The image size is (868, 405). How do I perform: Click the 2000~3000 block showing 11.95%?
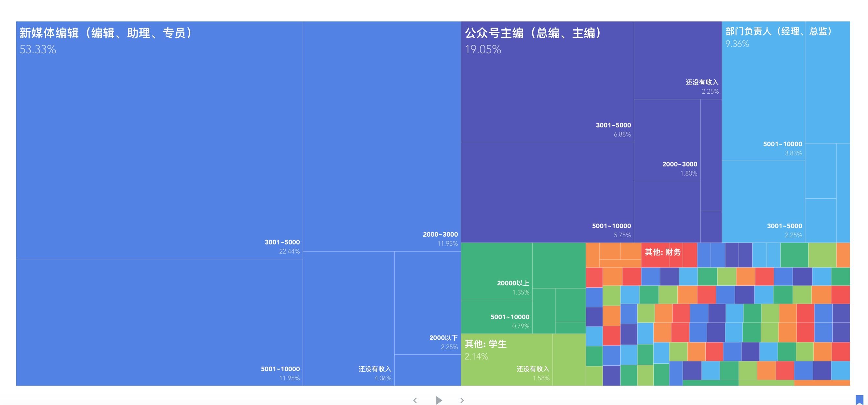click(381, 136)
